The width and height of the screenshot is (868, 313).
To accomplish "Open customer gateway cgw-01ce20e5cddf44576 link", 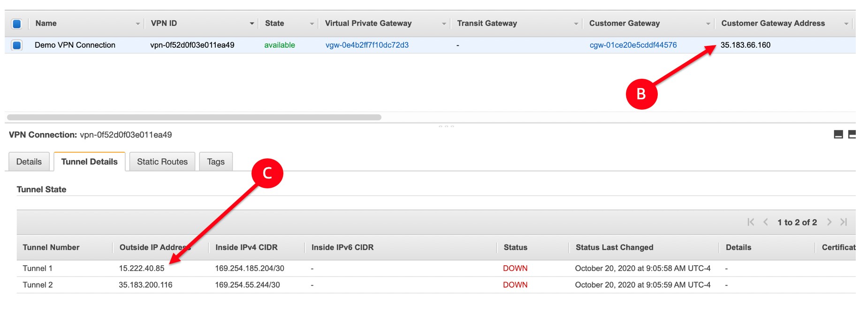I will pos(633,45).
